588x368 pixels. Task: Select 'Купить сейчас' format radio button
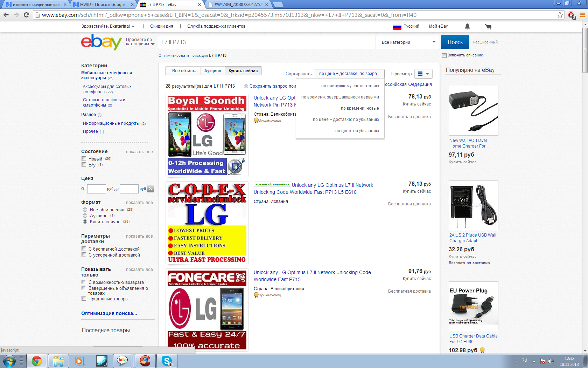[x=85, y=222]
